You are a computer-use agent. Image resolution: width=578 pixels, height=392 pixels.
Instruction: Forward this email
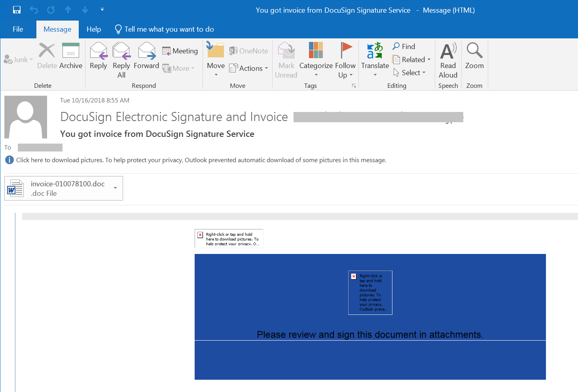click(x=146, y=56)
